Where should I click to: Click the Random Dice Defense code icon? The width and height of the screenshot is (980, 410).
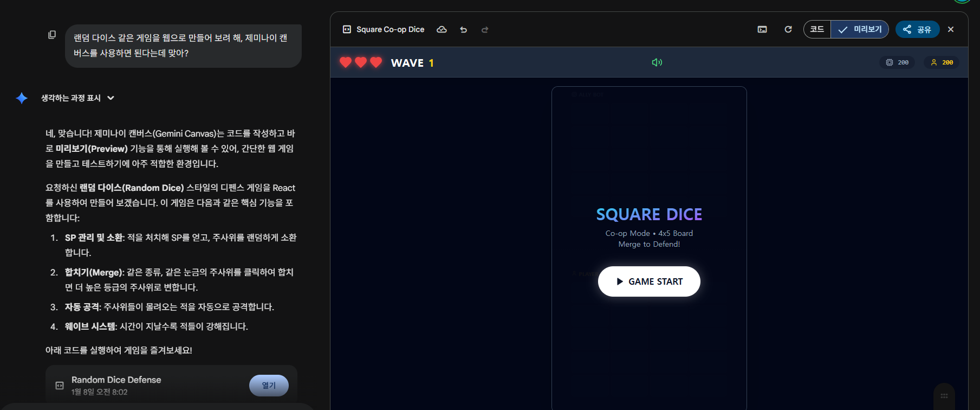coord(60,386)
